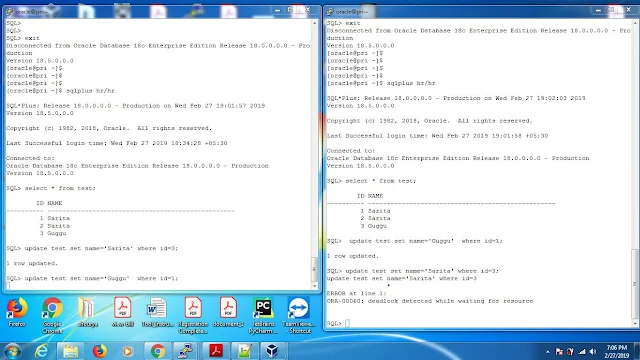Viewport: 640px width, 360px height.
Task: Open PuTTY system menu icon in left window
Action: tap(9, 12)
